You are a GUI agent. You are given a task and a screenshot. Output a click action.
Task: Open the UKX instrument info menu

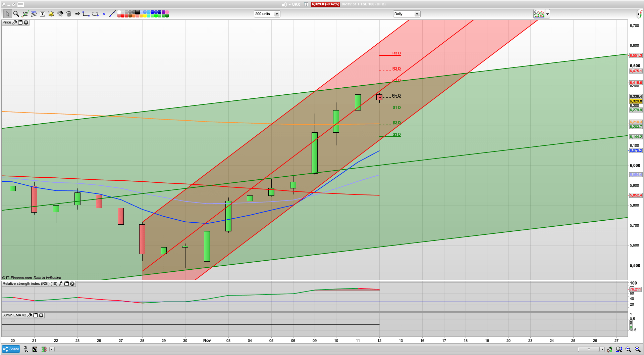click(306, 4)
